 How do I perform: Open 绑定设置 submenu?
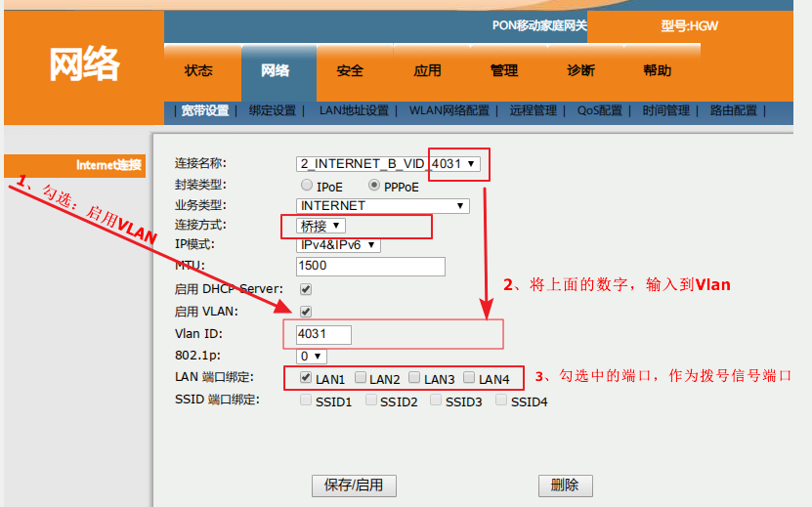pos(273,110)
